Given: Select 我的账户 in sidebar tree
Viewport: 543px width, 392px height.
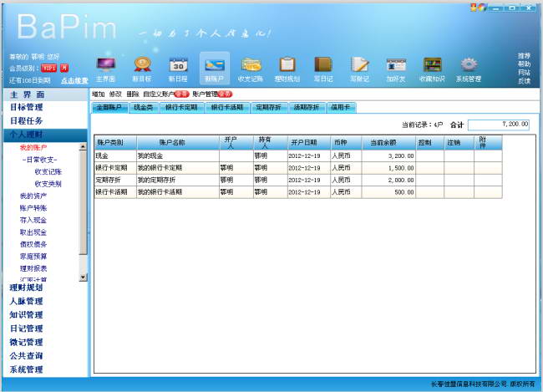Looking at the screenshot, I should click(33, 148).
